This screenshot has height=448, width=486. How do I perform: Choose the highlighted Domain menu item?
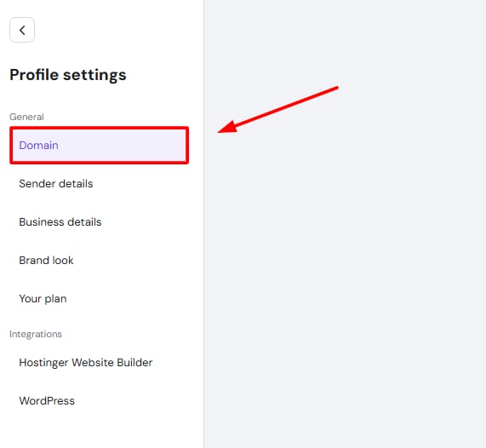[x=100, y=145]
